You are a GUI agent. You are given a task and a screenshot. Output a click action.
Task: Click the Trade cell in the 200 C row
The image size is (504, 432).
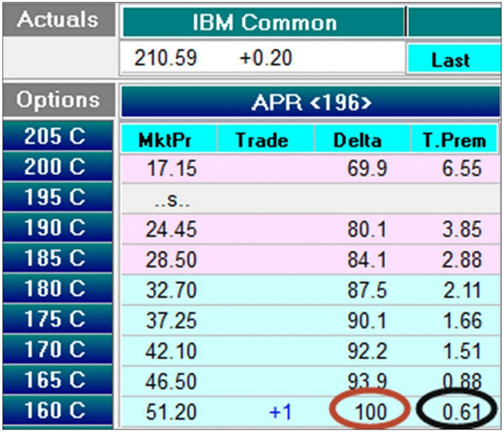(266, 168)
